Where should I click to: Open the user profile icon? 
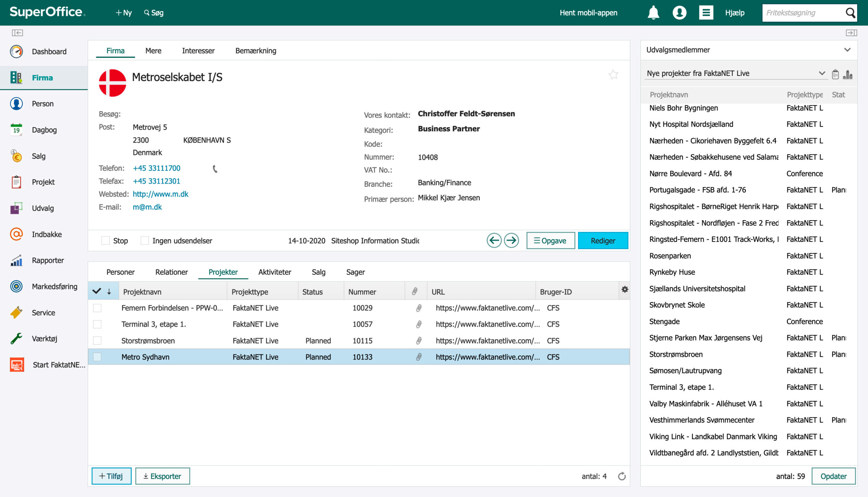[x=679, y=13]
